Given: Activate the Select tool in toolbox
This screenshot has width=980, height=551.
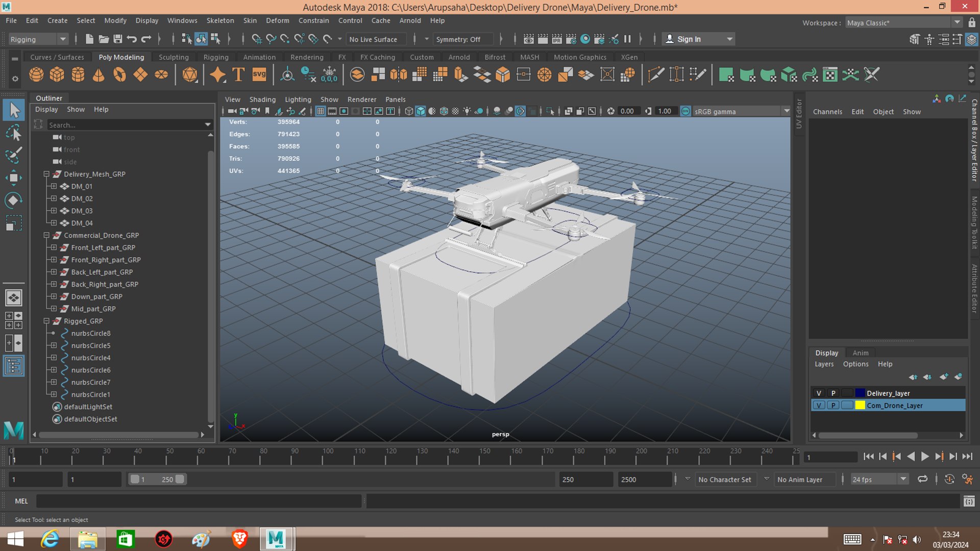Looking at the screenshot, I should [x=14, y=110].
